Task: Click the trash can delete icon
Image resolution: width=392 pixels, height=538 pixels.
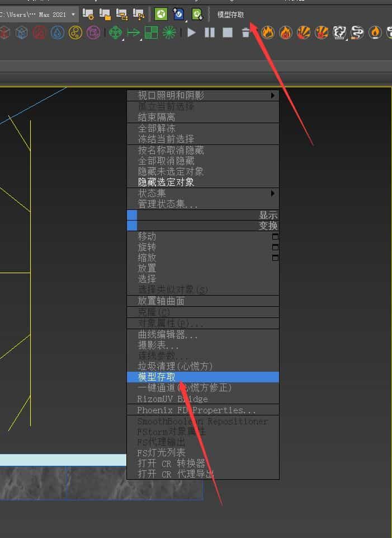Action: tap(245, 33)
